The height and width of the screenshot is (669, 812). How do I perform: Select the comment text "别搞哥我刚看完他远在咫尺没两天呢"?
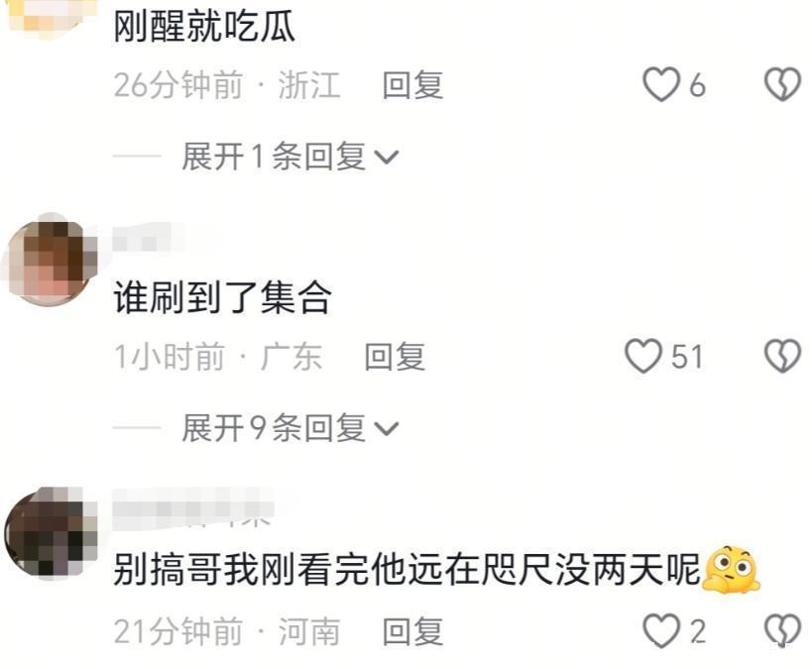pyautogui.click(x=407, y=570)
